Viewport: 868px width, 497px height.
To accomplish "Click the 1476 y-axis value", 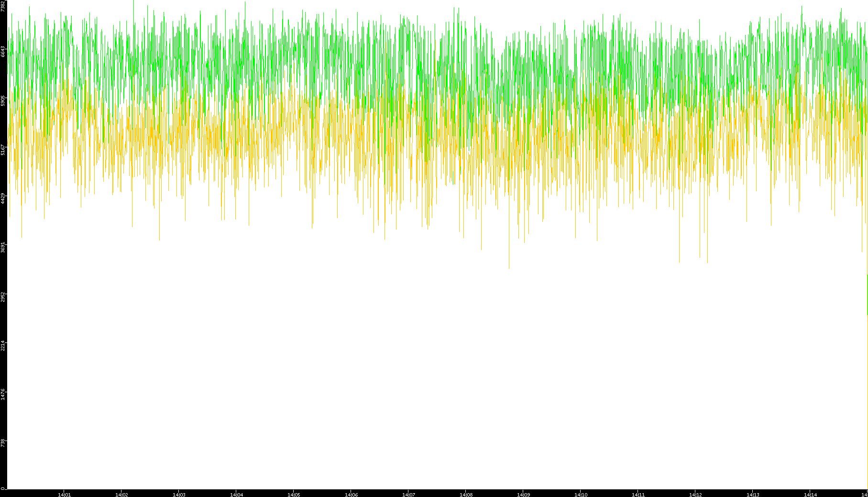I will [x=3, y=394].
